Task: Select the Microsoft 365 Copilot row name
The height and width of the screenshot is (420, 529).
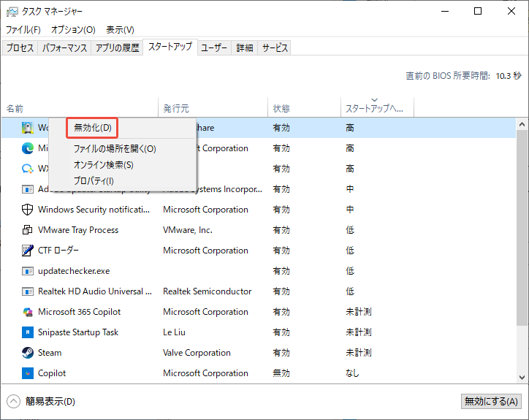Action: pyautogui.click(x=80, y=312)
